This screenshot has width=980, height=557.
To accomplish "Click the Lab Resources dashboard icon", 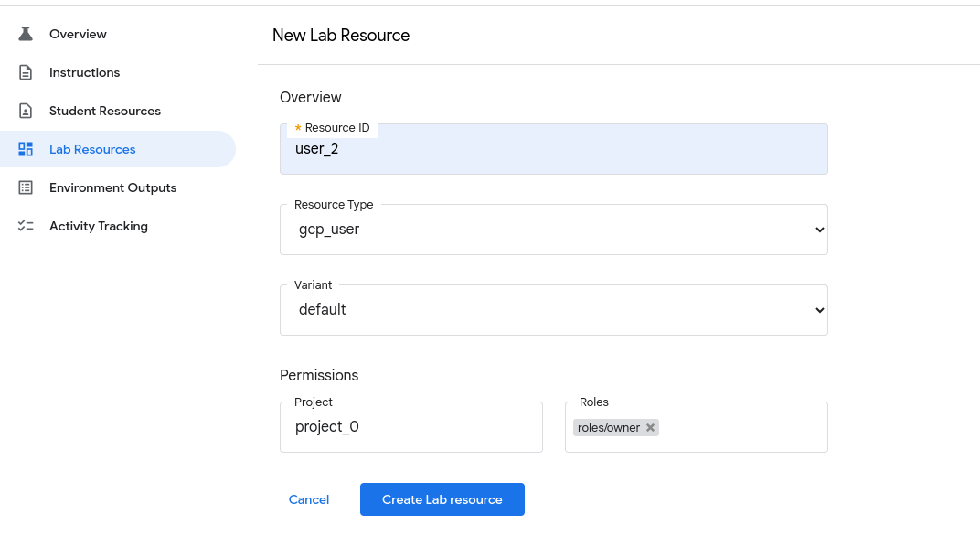I will click(x=26, y=149).
